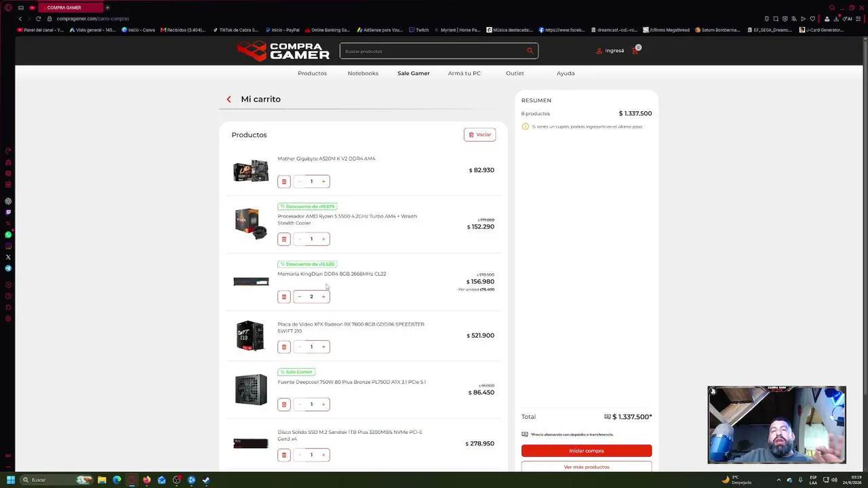Click the Opera menu logo
Viewport: 868px width, 488px height.
point(8,7)
